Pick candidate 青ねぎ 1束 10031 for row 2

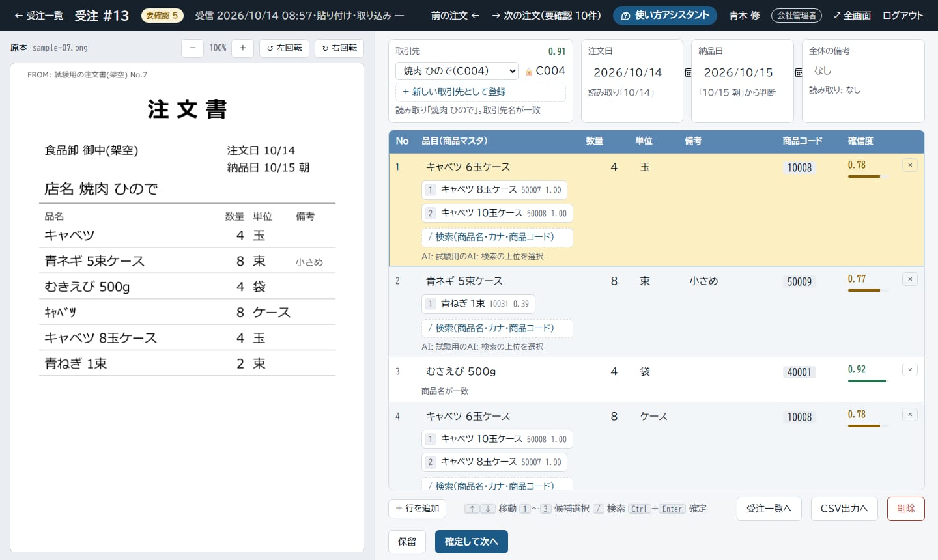478,304
